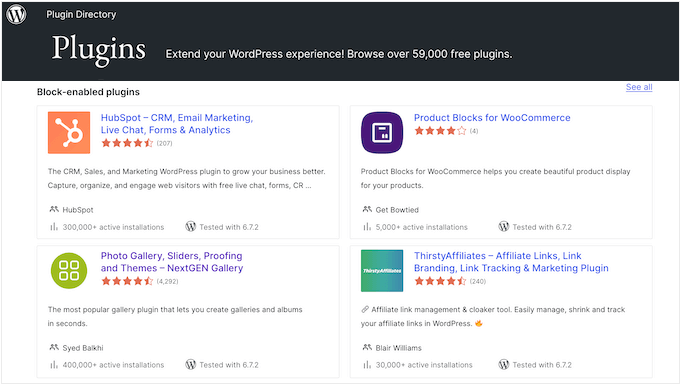The width and height of the screenshot is (680, 384).
Task: Click the 'Browse over 59,000 free plugins' tagline
Action: (430, 54)
